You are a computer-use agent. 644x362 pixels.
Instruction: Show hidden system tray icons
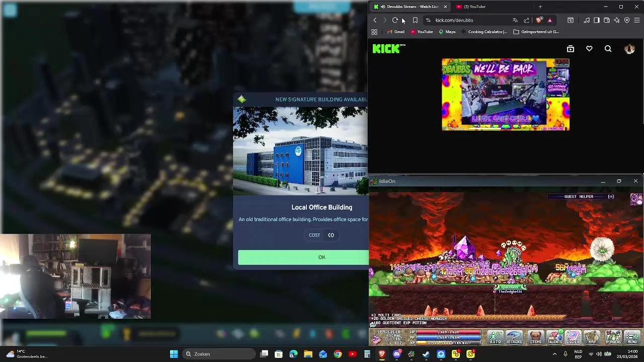point(554,354)
